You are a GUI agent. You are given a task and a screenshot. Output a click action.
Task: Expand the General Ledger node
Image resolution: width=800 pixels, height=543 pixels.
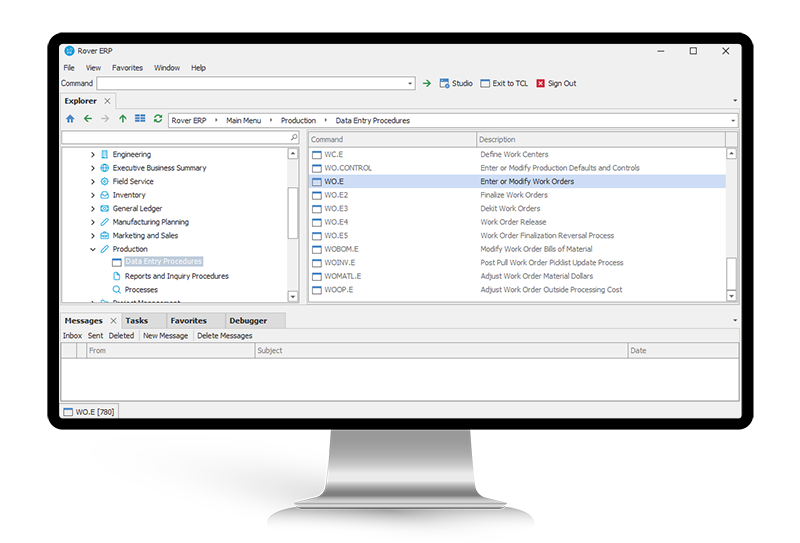93,208
